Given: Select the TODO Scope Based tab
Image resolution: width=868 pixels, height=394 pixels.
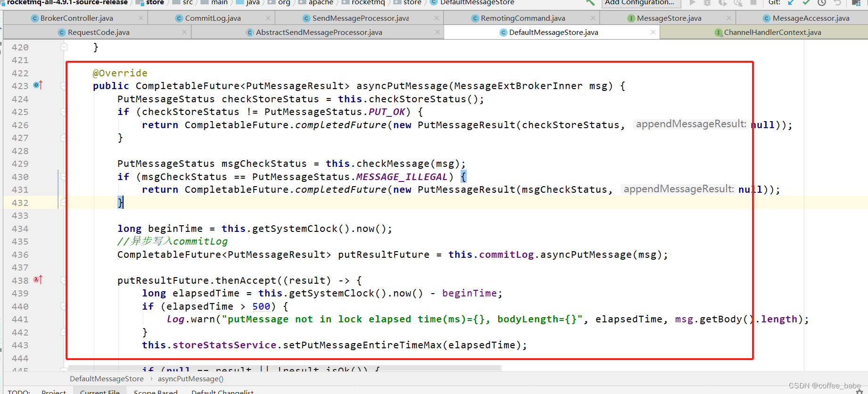Looking at the screenshot, I should pyautogui.click(x=156, y=392).
